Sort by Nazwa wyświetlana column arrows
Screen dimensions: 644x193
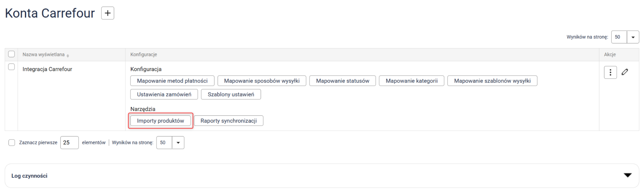(68, 55)
